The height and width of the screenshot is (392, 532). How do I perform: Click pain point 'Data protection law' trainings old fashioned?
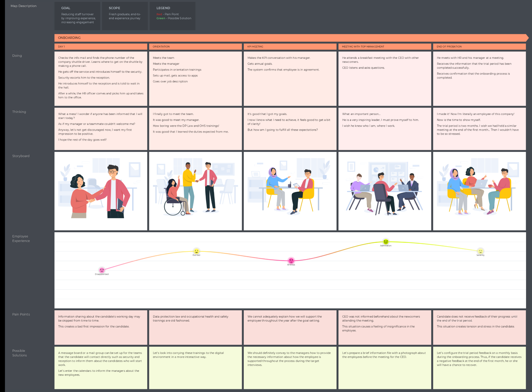point(196,327)
